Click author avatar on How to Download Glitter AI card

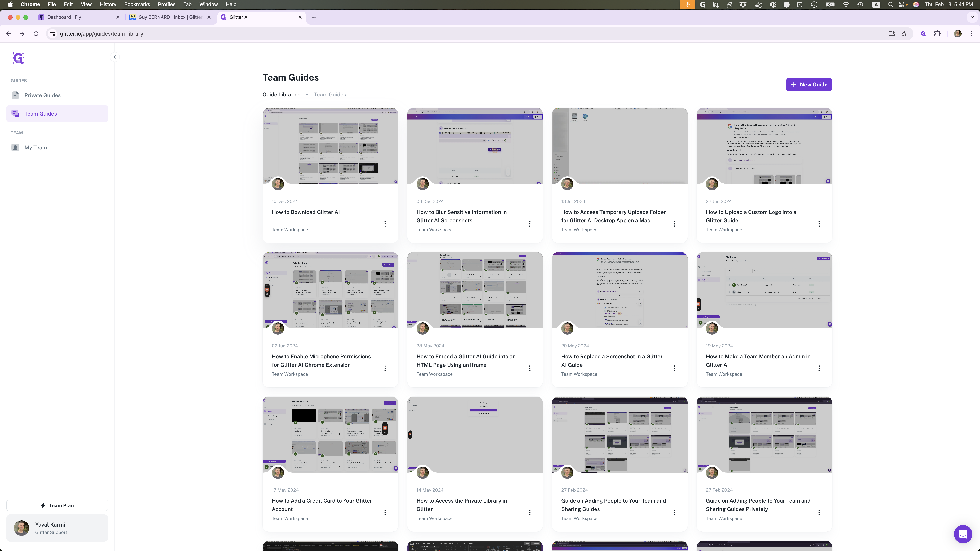pyautogui.click(x=278, y=184)
